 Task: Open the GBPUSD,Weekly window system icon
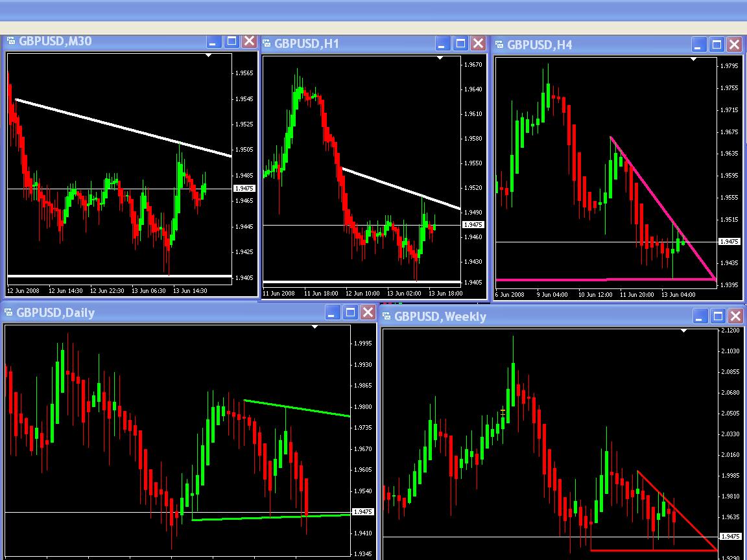tap(386, 316)
